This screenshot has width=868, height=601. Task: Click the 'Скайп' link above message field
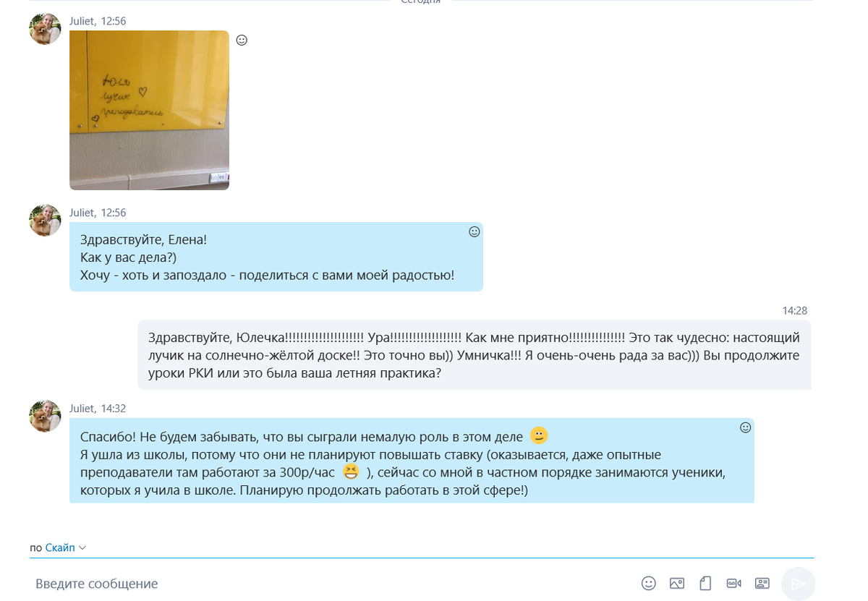click(x=60, y=547)
